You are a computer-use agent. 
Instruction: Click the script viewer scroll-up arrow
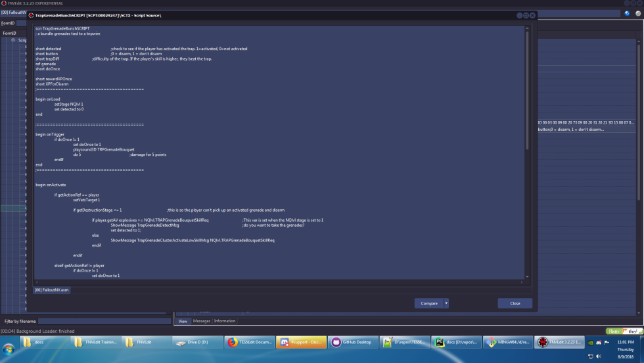527,28
